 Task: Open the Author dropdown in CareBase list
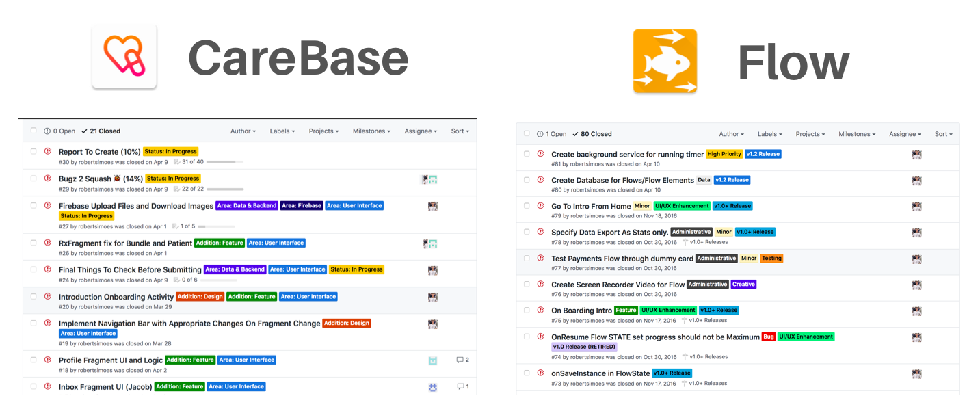coord(243,131)
